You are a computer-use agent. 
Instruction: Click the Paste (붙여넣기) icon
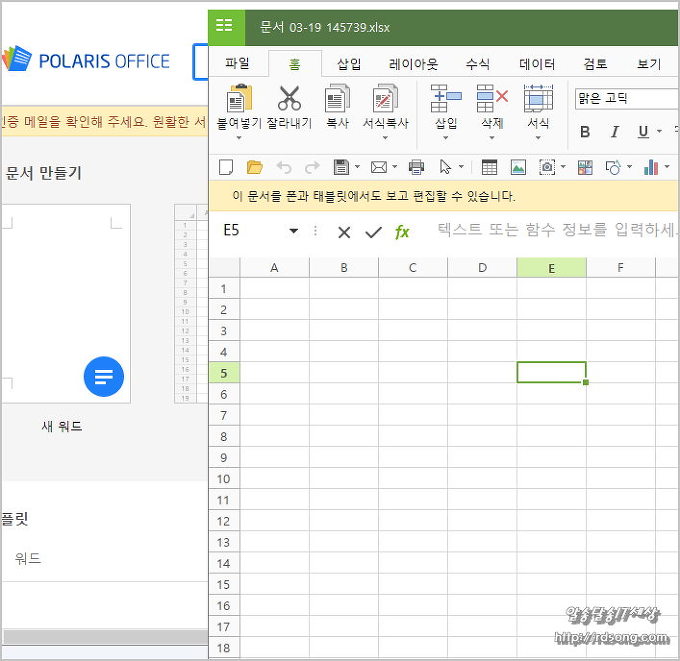click(237, 100)
